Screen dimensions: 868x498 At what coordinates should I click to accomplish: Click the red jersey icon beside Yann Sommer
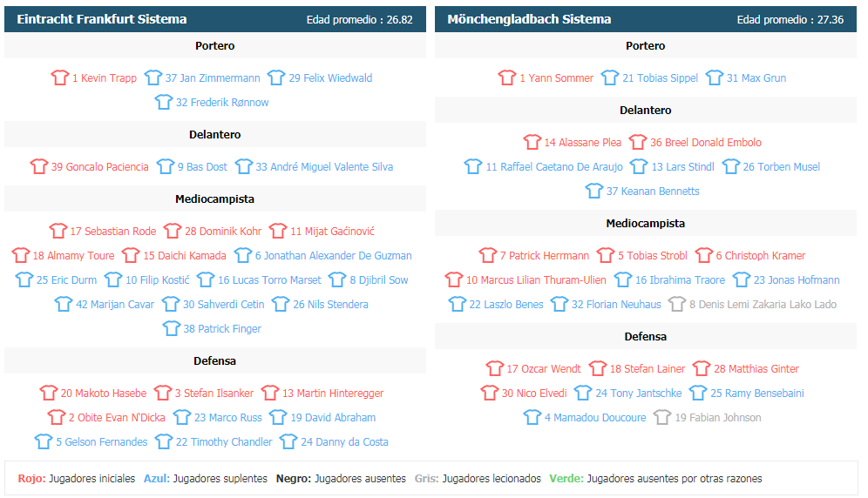[x=506, y=77]
